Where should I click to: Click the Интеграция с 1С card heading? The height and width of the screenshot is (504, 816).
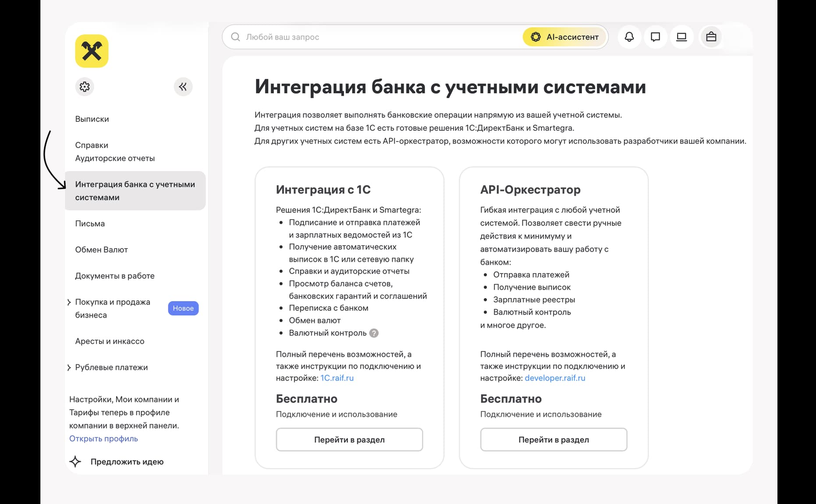pyautogui.click(x=323, y=189)
